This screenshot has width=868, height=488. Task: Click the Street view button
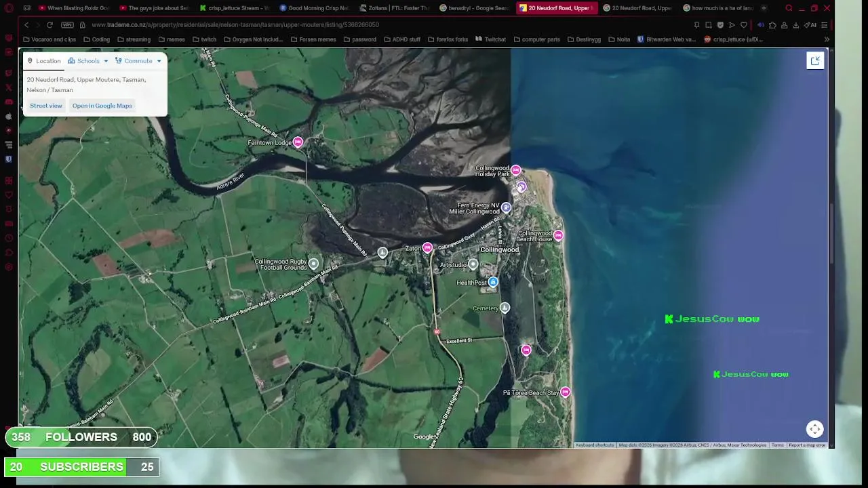(x=46, y=106)
